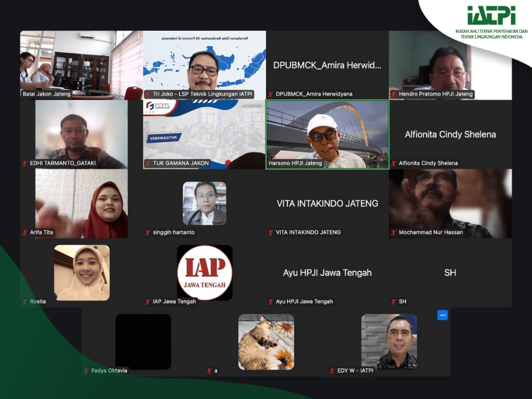
Task: Click muted mic icon beside IAP Jawa Tengah label
Action: click(x=148, y=302)
